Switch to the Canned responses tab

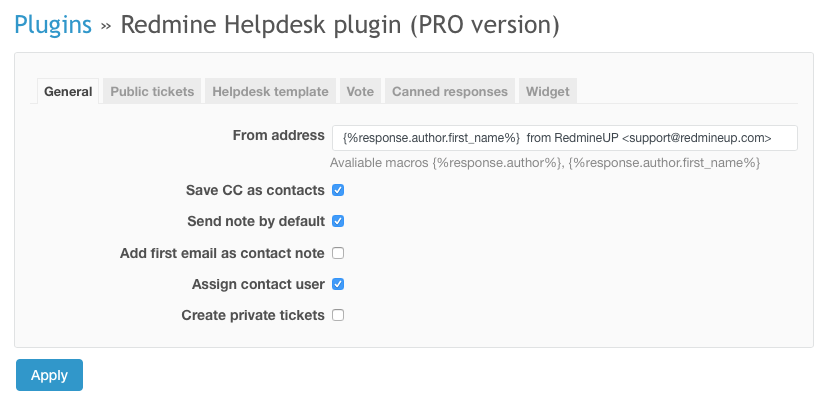[x=450, y=91]
